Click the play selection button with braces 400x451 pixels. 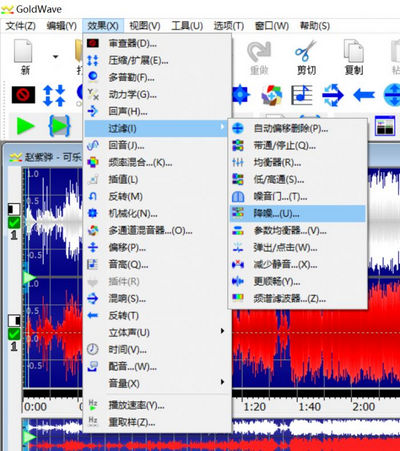[x=60, y=126]
